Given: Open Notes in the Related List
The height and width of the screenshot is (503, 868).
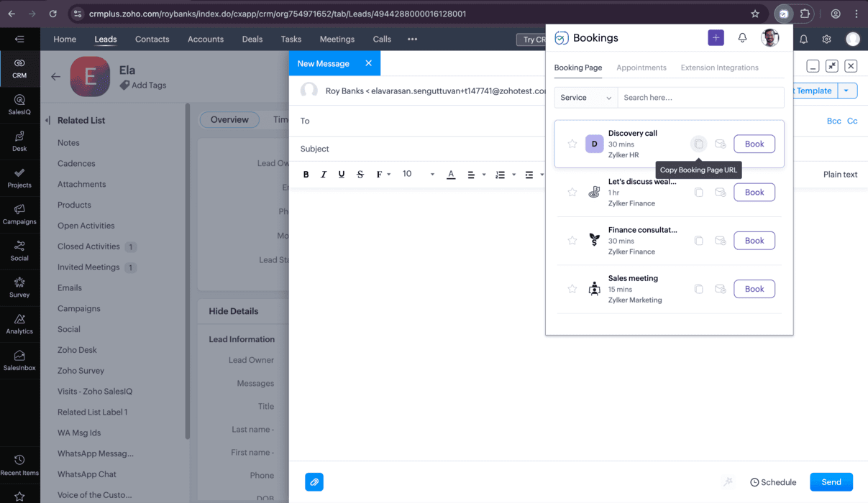Looking at the screenshot, I should point(68,143).
